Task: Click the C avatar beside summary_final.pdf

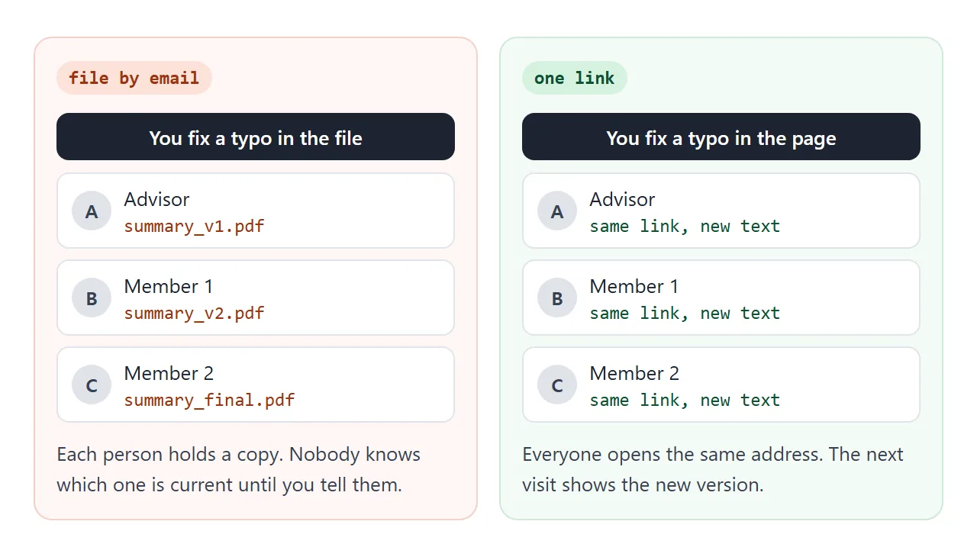Action: 92,385
